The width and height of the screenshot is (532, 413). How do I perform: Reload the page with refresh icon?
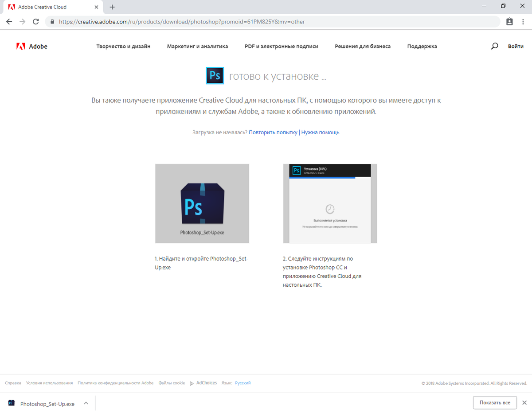pos(36,21)
